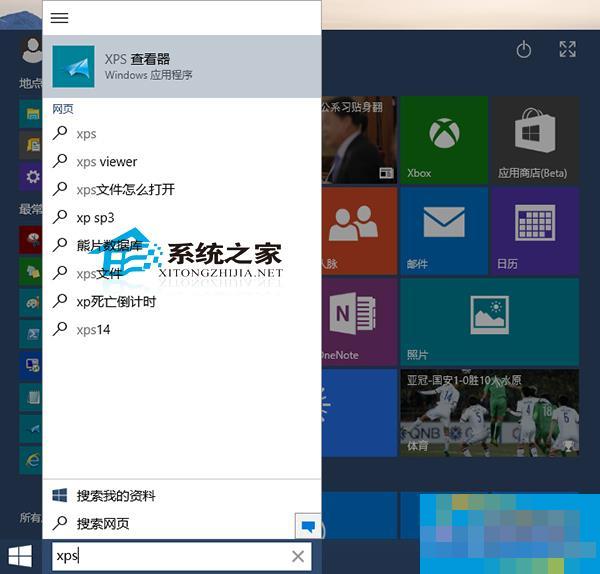Viewport: 600px width, 574px height.
Task: Expand Start menu to full screen
Action: click(567, 49)
